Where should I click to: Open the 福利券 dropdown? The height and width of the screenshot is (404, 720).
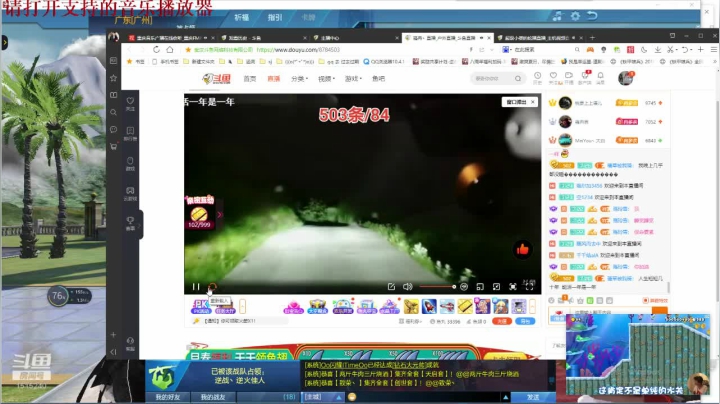pos(411,321)
